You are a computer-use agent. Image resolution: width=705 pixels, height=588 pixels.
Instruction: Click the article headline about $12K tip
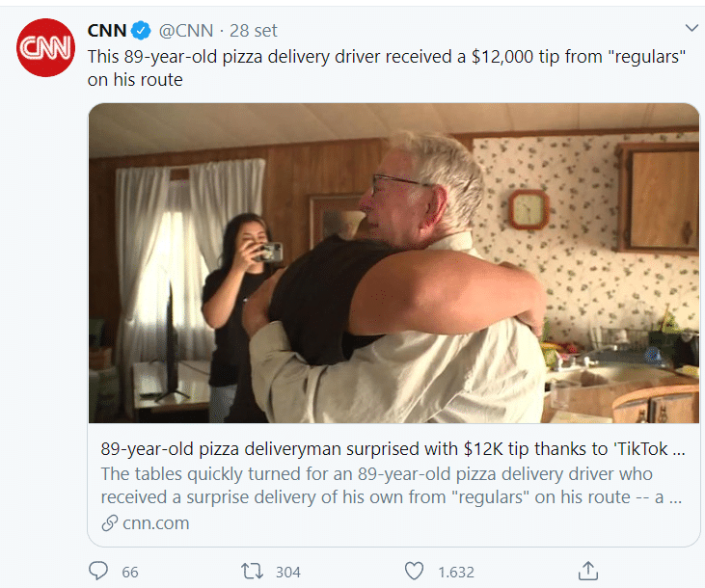[392, 448]
